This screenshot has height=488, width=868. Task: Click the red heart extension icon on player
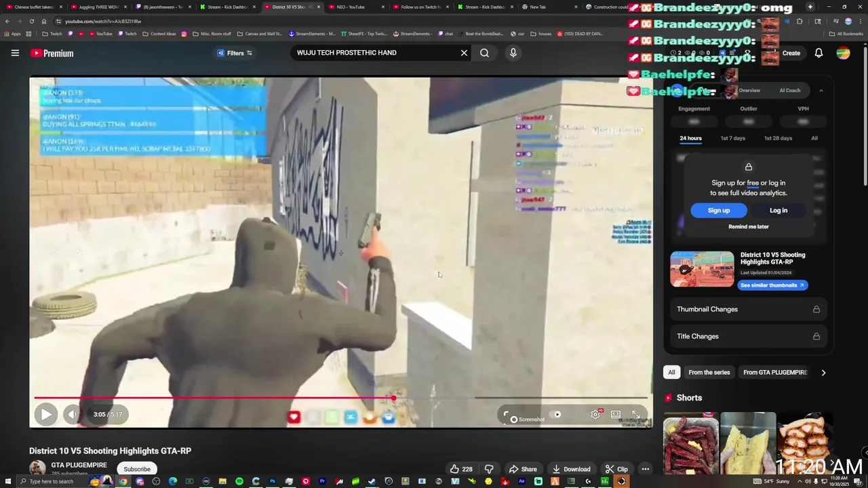click(294, 418)
